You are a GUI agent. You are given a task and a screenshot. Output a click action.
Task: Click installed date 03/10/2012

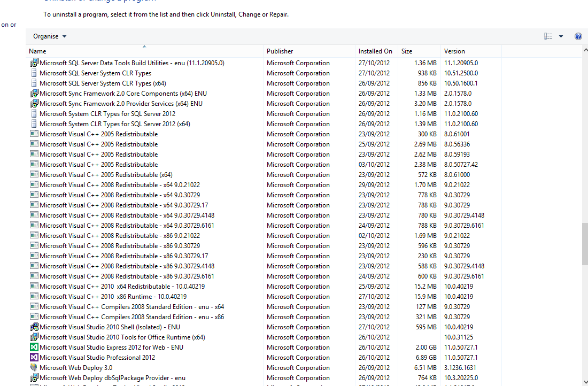tap(374, 165)
